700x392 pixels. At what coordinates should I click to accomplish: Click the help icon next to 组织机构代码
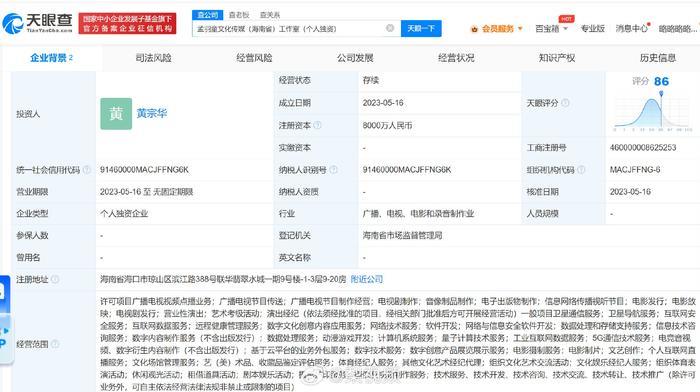click(x=581, y=170)
